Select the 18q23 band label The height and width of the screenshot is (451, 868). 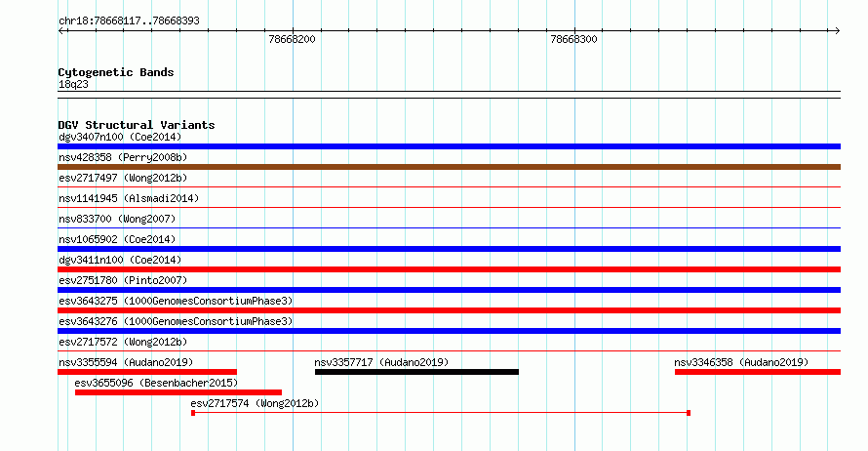pos(73,84)
